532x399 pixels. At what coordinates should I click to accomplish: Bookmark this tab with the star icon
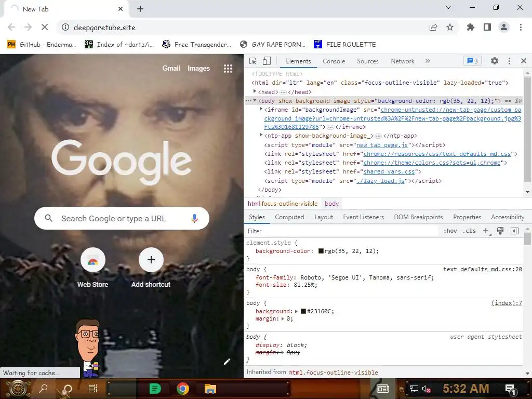coord(450,27)
